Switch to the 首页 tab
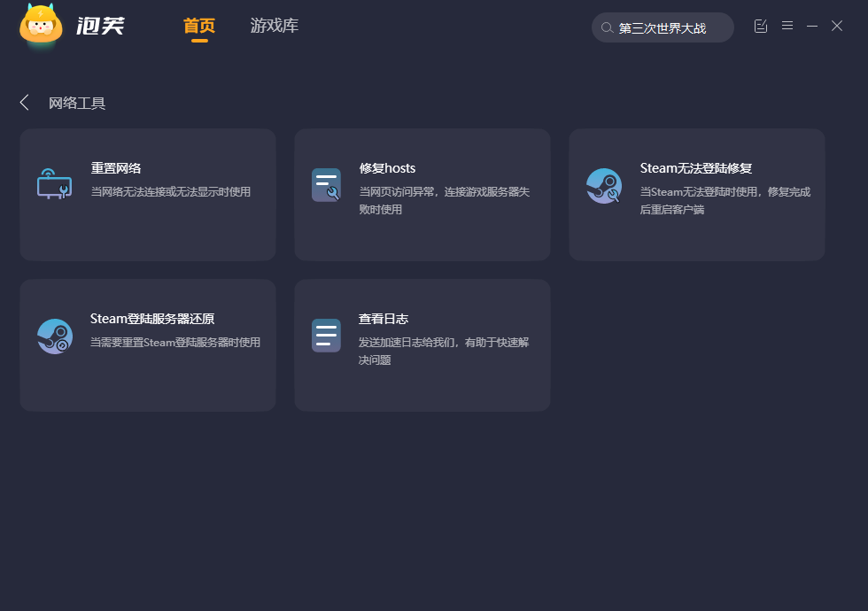The image size is (868, 611). pyautogui.click(x=199, y=27)
